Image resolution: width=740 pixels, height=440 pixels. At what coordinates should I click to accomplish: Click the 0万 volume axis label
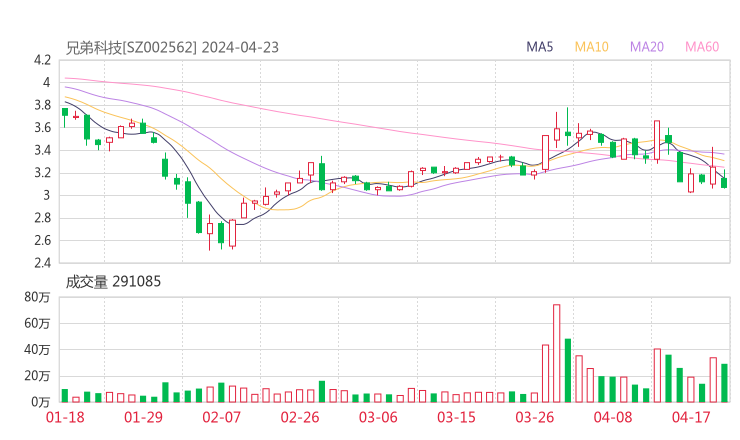click(x=41, y=402)
